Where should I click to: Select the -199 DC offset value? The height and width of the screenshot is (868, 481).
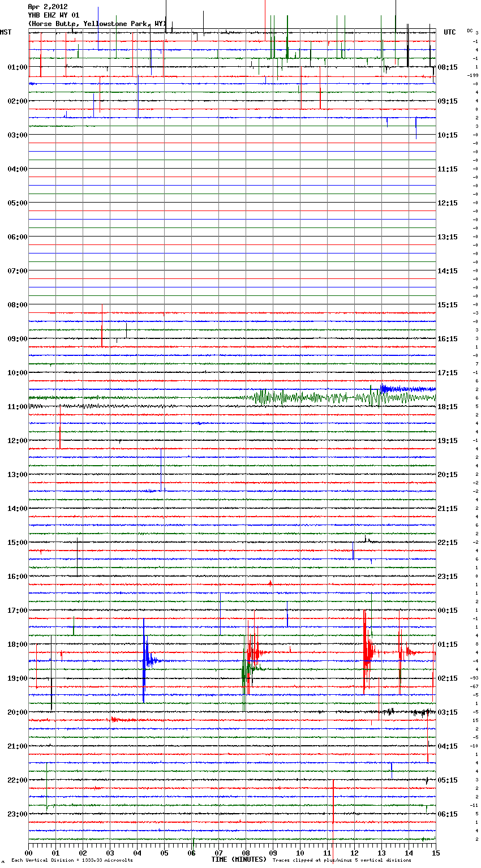pyautogui.click(x=473, y=75)
